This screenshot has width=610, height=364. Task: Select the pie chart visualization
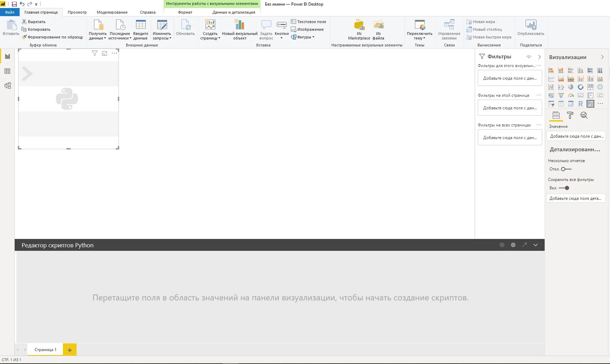coord(571,87)
